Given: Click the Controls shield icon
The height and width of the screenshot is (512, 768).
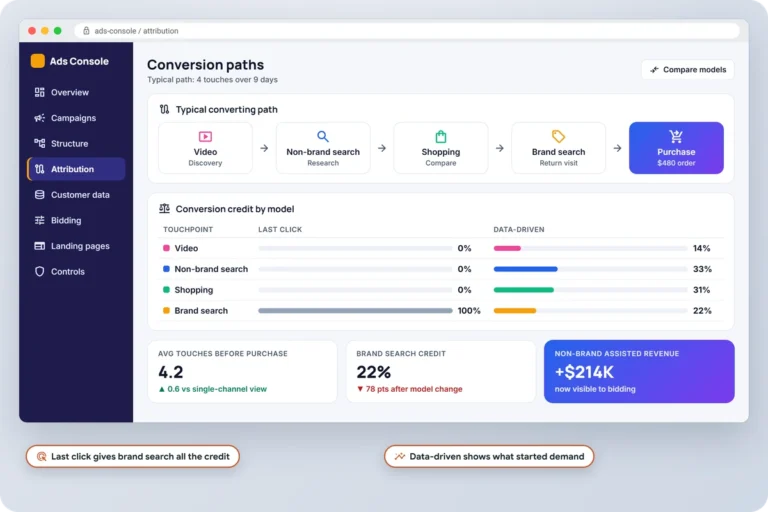Looking at the screenshot, I should pyautogui.click(x=40, y=271).
